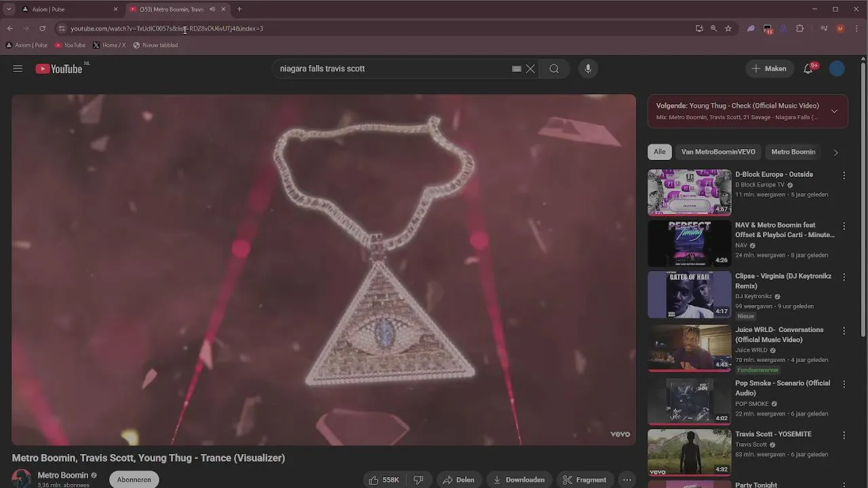
Task: Expand the upcoming mix playlist panel
Action: point(834,111)
